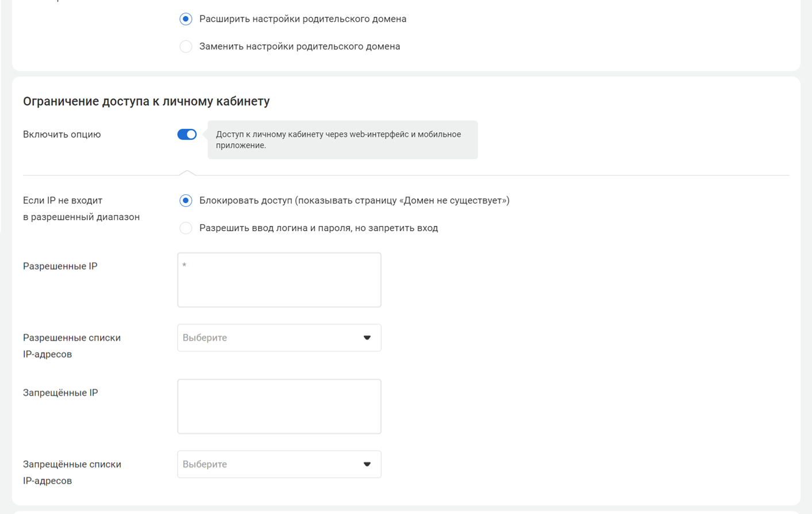Open the 'Разрешенные списки IP-адресов' dropdown
This screenshot has height=514, width=812.
pos(270,337)
